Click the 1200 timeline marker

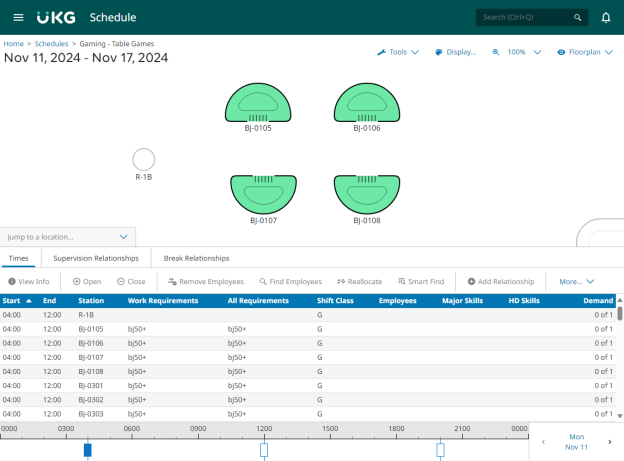[x=264, y=450]
